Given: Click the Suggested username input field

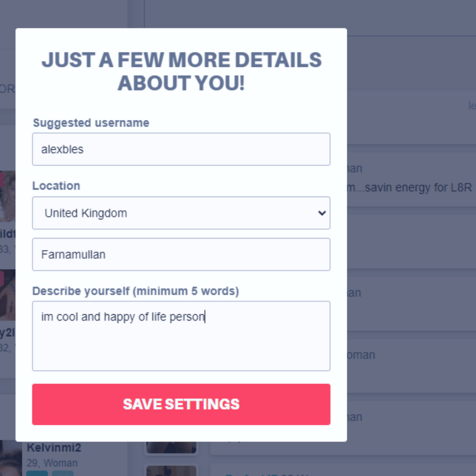Looking at the screenshot, I should click(181, 149).
